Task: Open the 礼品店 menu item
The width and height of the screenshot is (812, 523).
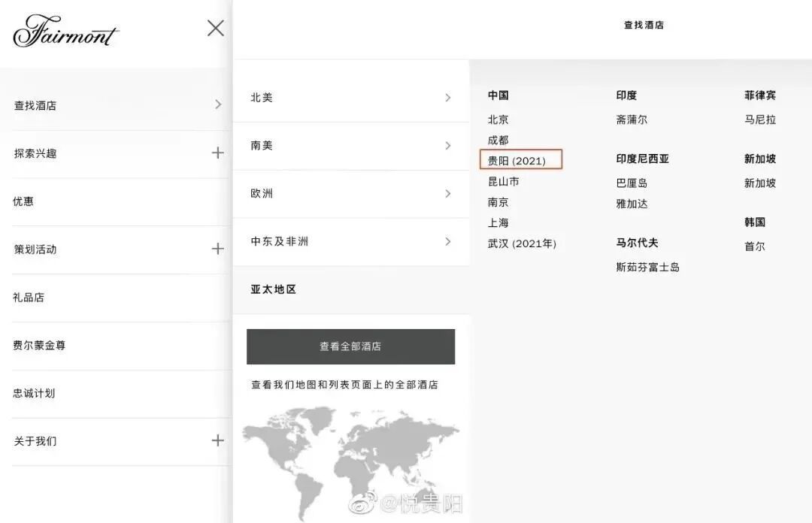Action: [x=29, y=298]
